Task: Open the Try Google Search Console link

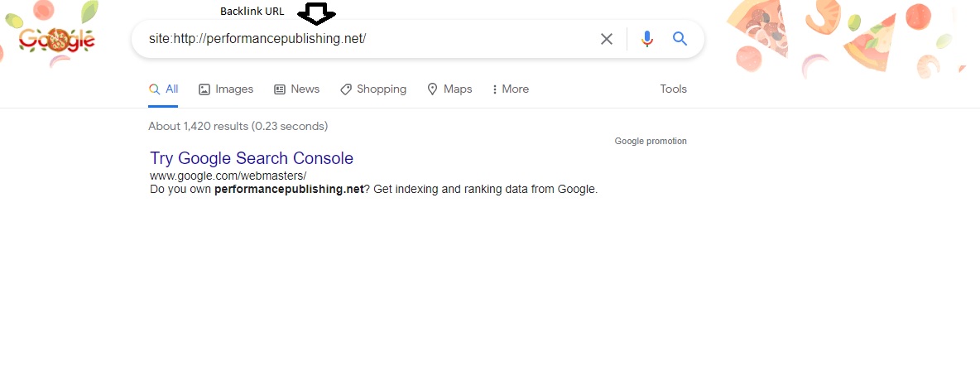Action: [x=252, y=158]
